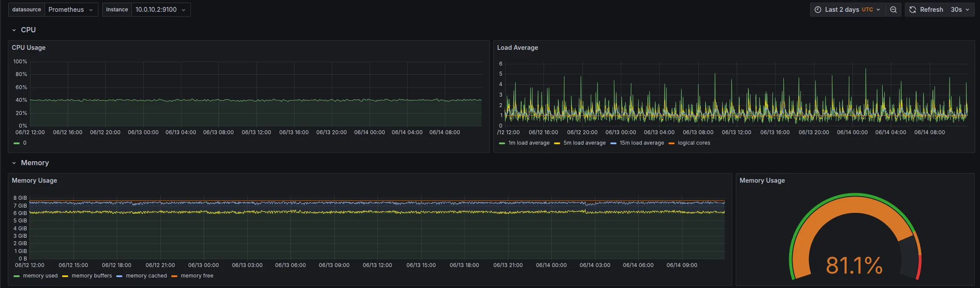Toggle the logical cores legend series

[x=694, y=143]
